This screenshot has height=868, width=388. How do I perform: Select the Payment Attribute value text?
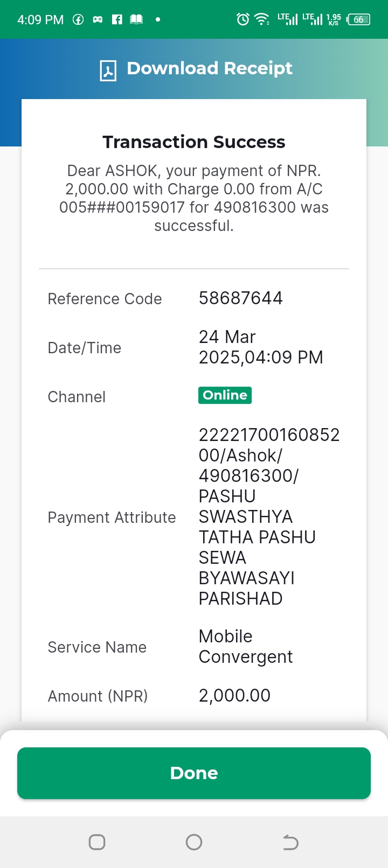tap(269, 516)
